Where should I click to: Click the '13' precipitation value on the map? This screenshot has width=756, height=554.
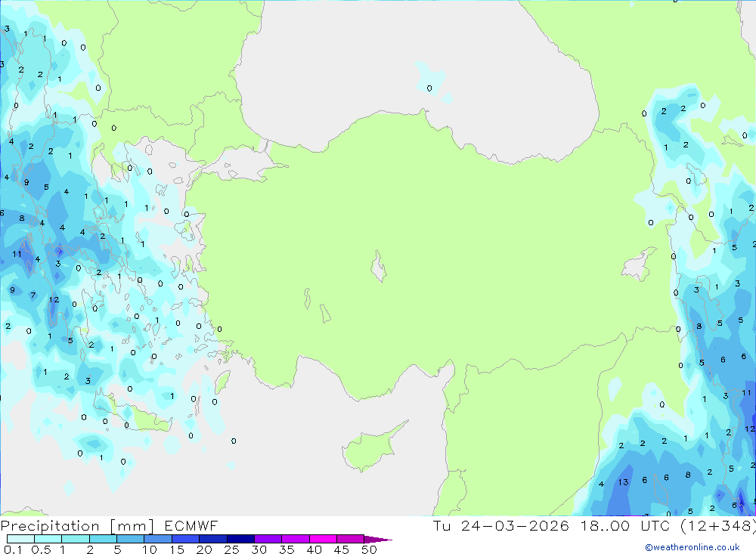click(x=624, y=482)
